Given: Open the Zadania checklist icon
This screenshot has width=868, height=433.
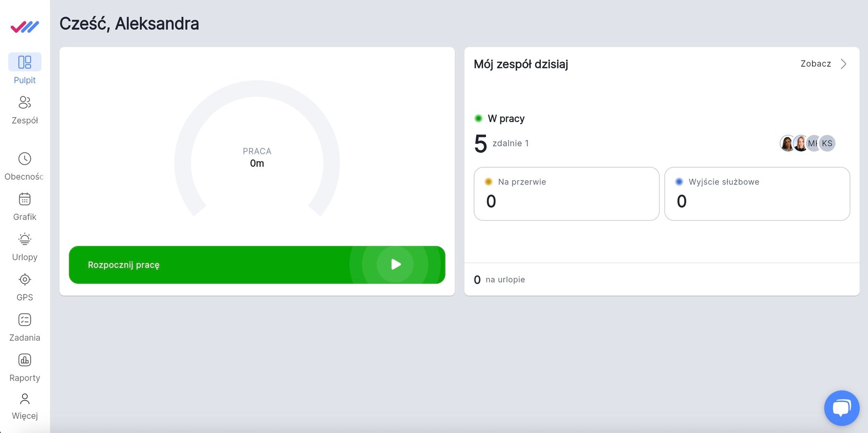Looking at the screenshot, I should [25, 320].
